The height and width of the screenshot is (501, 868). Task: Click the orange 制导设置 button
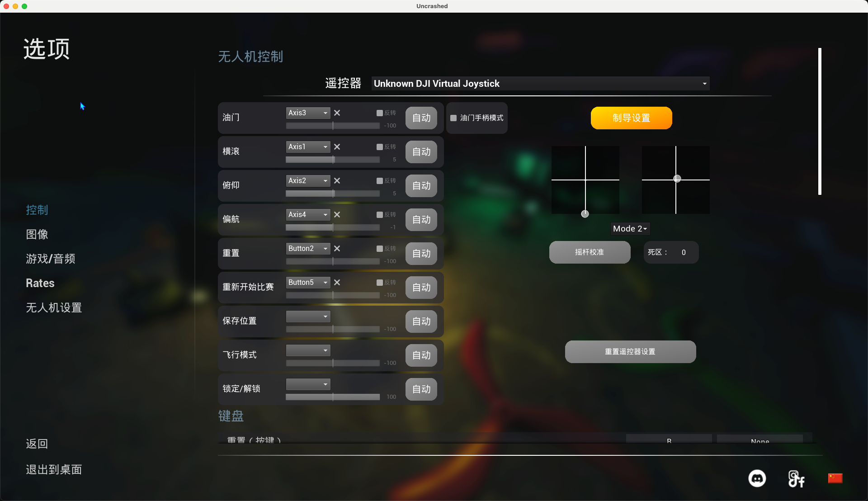tap(631, 118)
